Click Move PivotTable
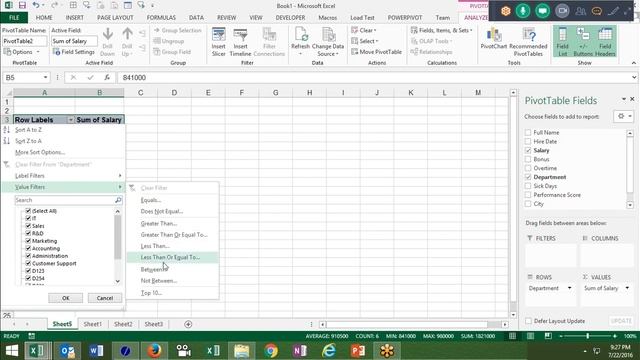 click(x=376, y=52)
